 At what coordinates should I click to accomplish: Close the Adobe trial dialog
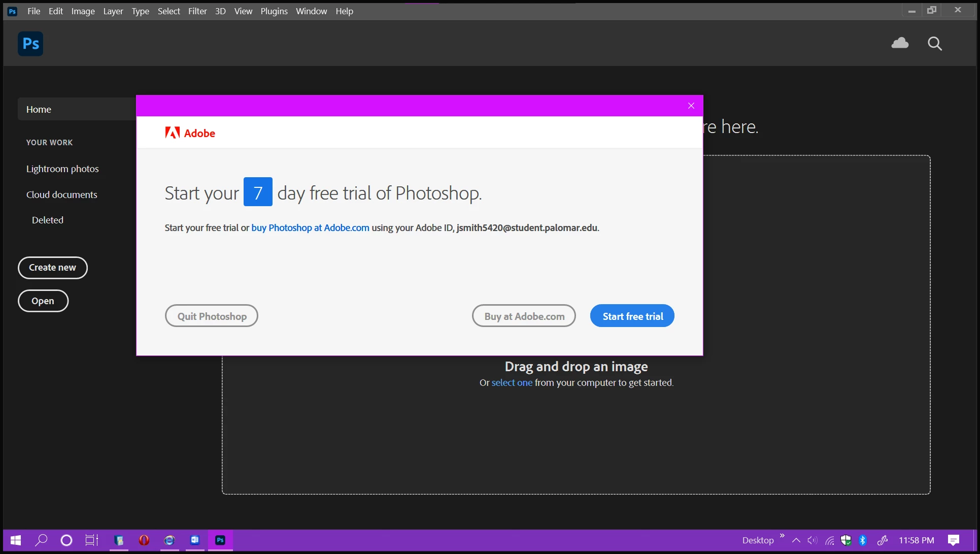tap(691, 106)
